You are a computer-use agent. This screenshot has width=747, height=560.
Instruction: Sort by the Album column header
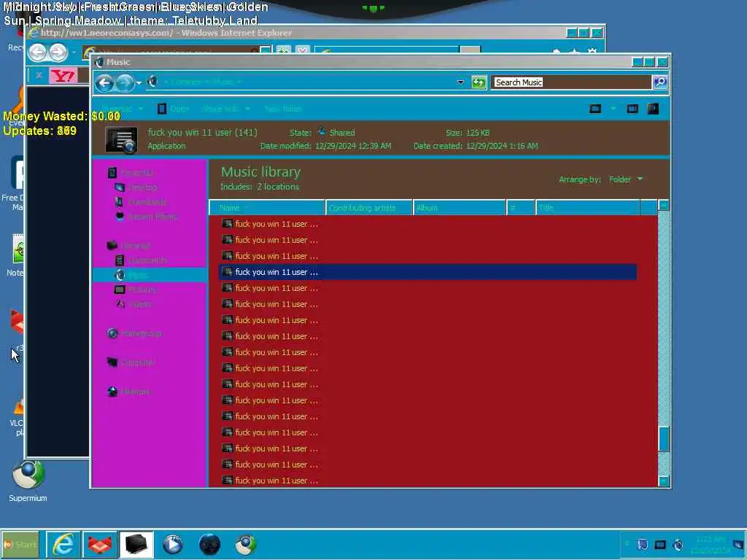click(460, 208)
